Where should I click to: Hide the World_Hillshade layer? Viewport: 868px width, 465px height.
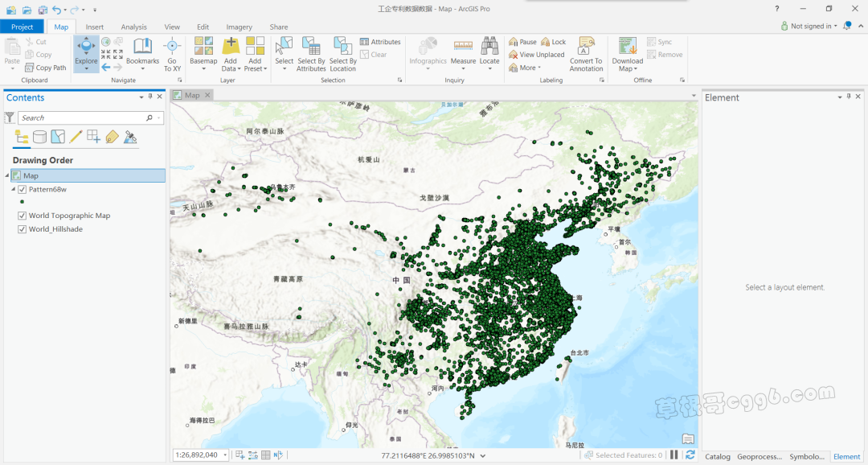click(x=23, y=229)
